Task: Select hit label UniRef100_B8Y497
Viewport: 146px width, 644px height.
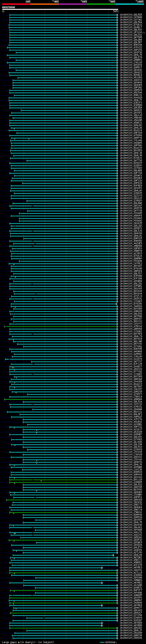Action: pos(131,266)
